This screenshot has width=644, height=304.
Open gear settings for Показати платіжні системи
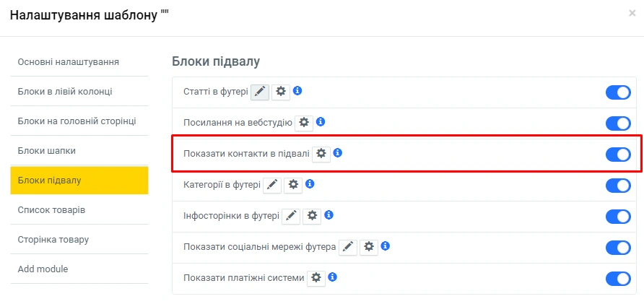click(x=316, y=278)
